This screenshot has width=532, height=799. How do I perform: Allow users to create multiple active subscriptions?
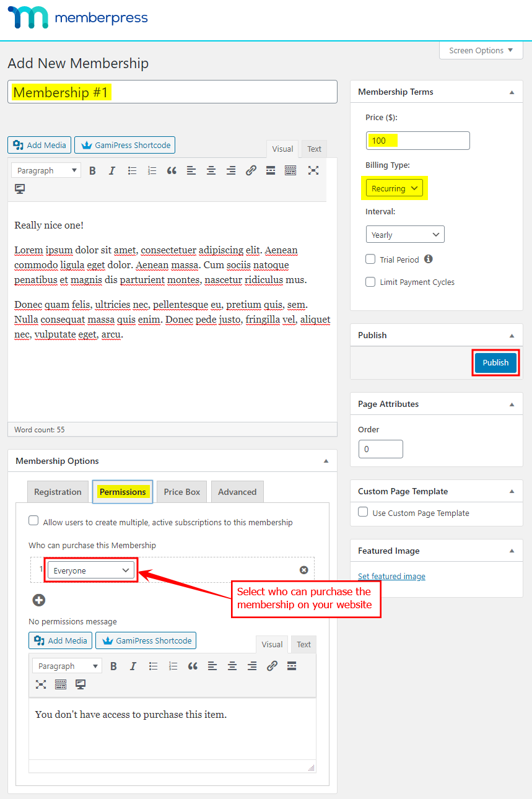click(33, 520)
